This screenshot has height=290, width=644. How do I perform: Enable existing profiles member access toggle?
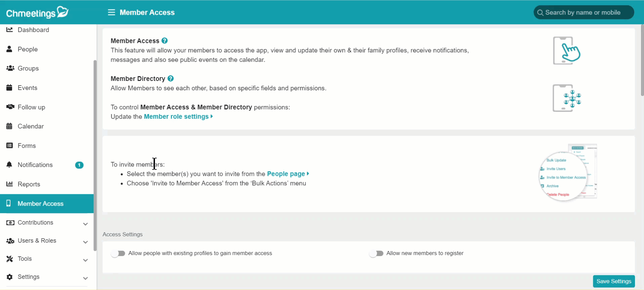(x=118, y=253)
